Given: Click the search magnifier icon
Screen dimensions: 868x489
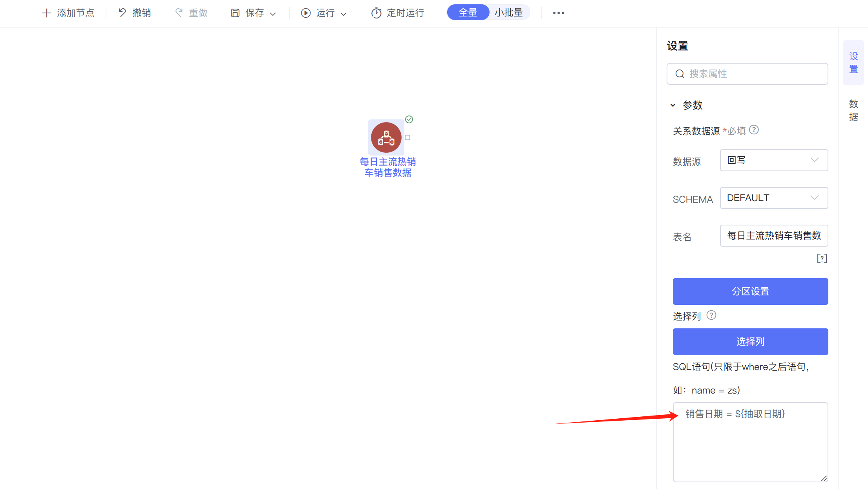Looking at the screenshot, I should coord(680,74).
